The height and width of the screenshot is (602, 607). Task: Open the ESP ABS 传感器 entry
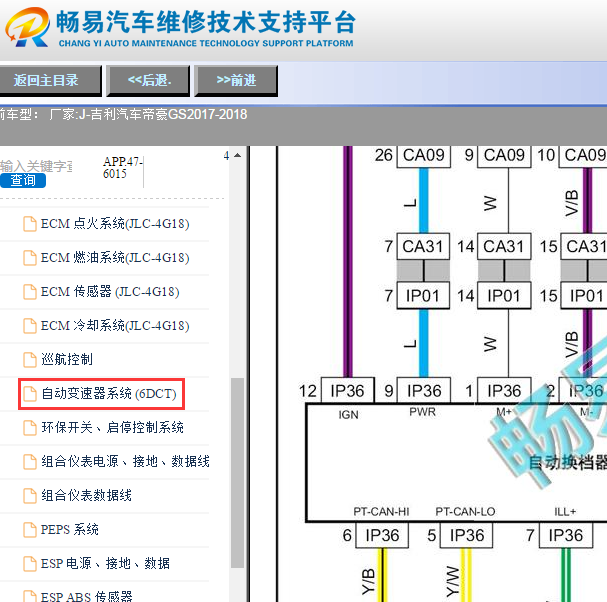86,597
